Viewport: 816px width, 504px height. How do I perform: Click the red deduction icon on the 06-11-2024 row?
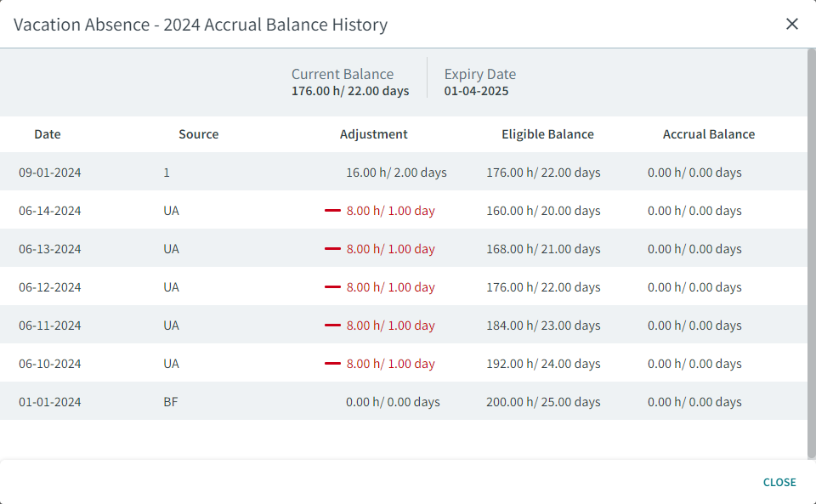click(x=331, y=325)
